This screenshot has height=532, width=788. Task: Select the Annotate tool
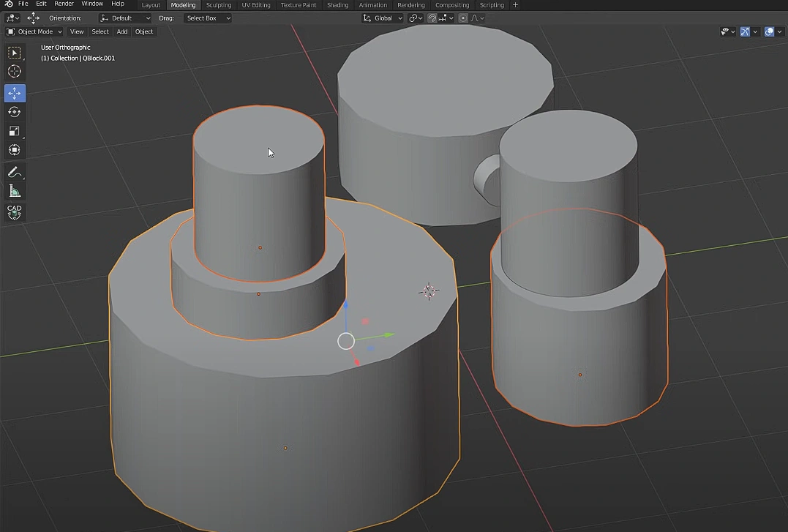(x=15, y=172)
